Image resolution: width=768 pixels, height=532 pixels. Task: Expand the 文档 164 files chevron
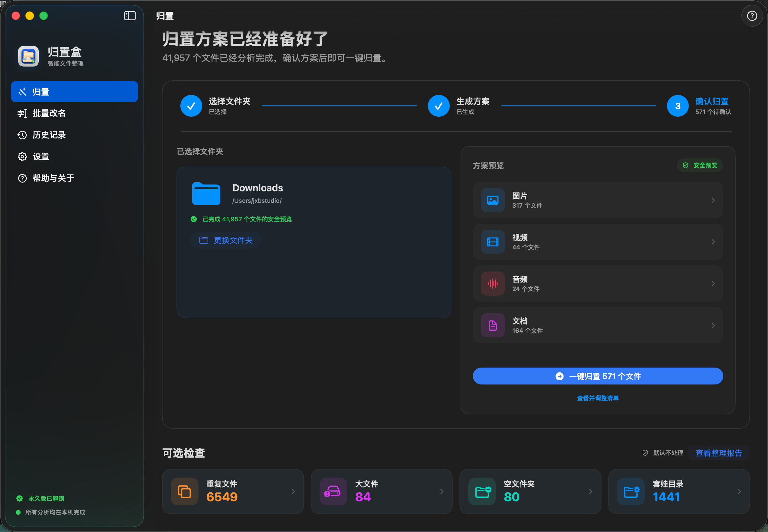tap(713, 325)
